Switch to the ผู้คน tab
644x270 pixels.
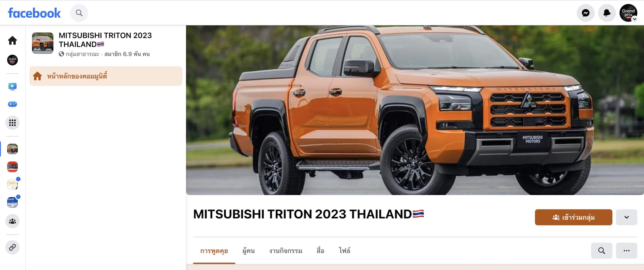(249, 251)
